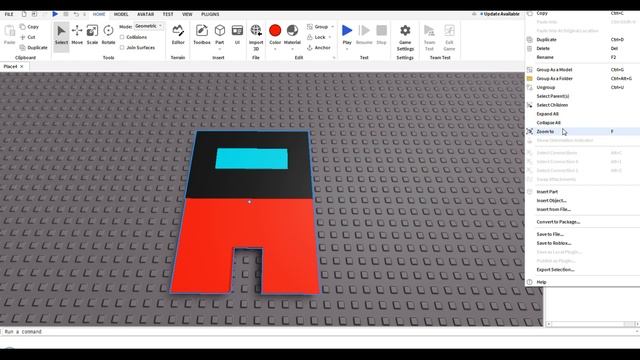Click the quick-access play arrow in title bar
This screenshot has width=640, height=360.
click(x=55, y=14)
